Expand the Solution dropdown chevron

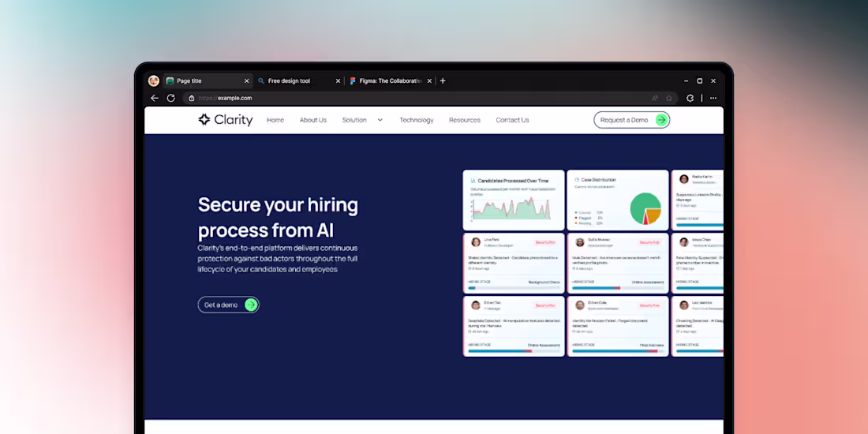(380, 120)
